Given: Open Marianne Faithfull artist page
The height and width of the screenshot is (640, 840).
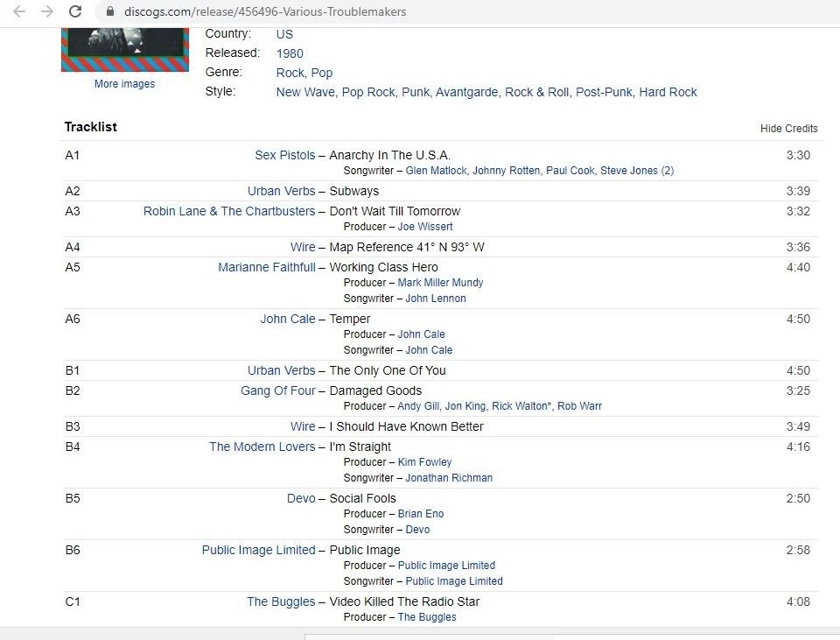Looking at the screenshot, I should [267, 267].
